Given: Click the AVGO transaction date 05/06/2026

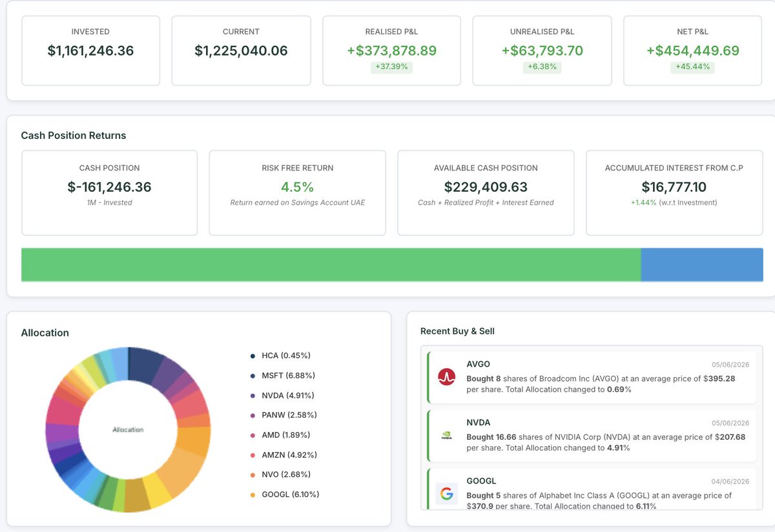Looking at the screenshot, I should tap(730, 365).
